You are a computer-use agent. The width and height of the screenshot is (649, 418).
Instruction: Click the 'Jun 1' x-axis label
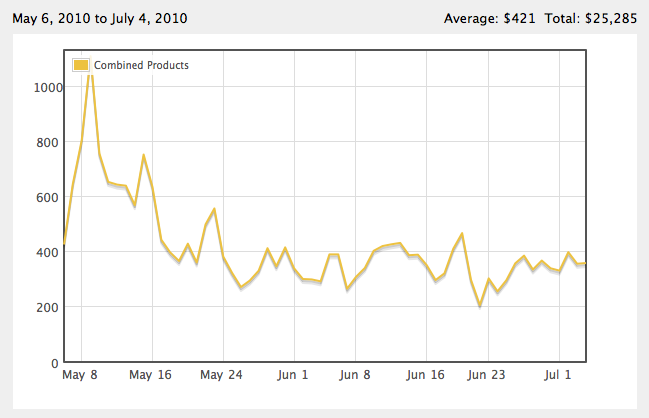[293, 375]
